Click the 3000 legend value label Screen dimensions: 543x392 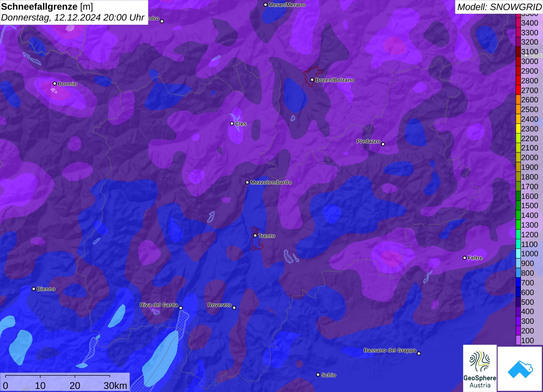tap(530, 61)
